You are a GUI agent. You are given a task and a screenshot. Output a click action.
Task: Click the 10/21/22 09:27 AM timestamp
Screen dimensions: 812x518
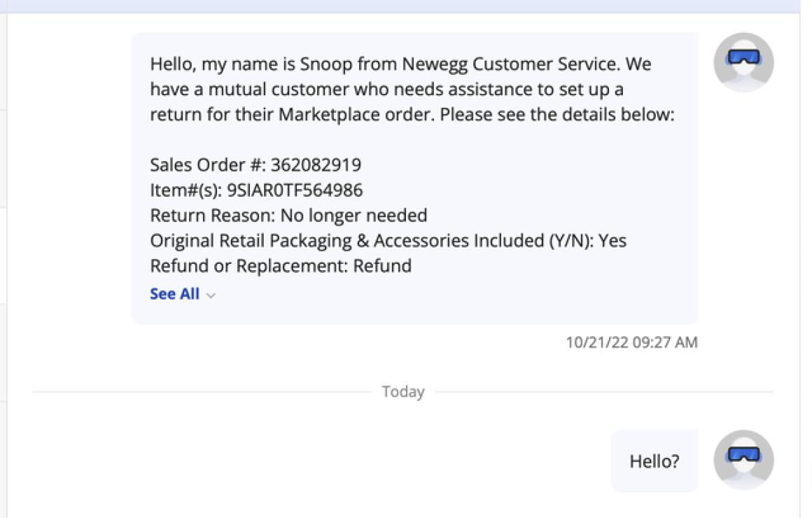631,342
